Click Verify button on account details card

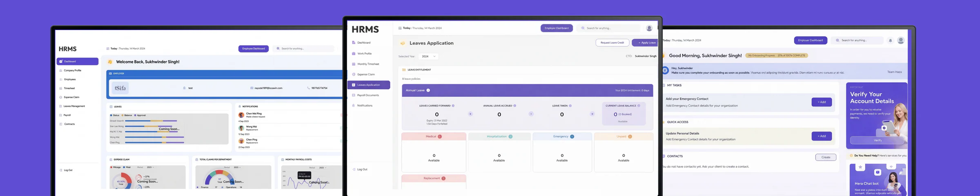point(878,141)
